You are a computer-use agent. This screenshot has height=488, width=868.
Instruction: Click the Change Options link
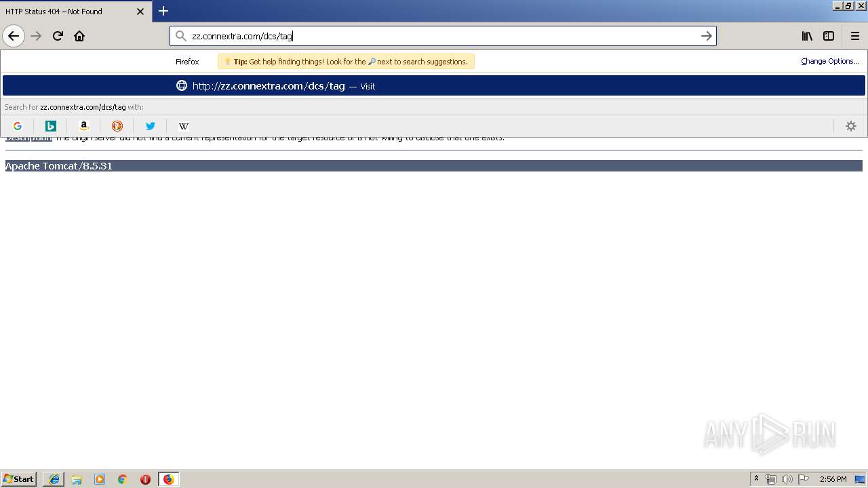[830, 61]
